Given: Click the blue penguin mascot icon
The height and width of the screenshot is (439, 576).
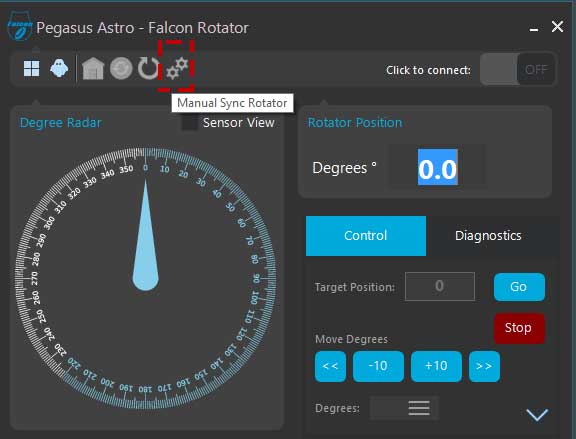Looking at the screenshot, I should click(x=59, y=68).
